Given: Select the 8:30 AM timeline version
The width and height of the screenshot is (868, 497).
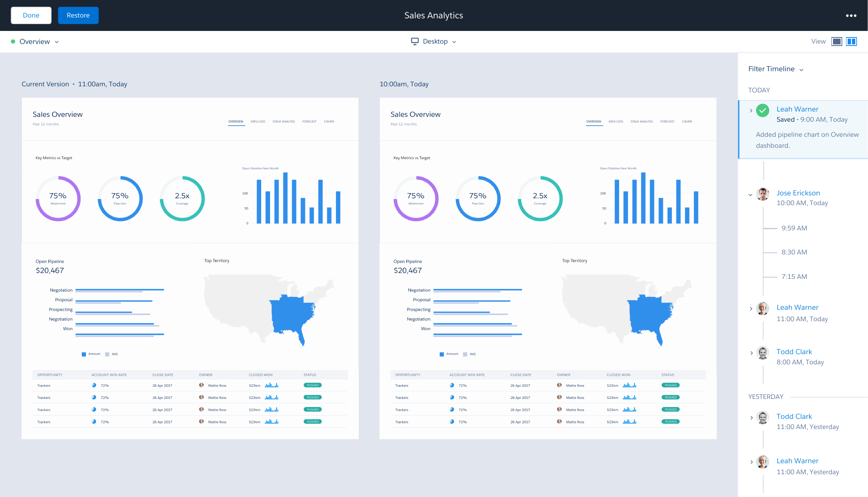Looking at the screenshot, I should tap(794, 252).
